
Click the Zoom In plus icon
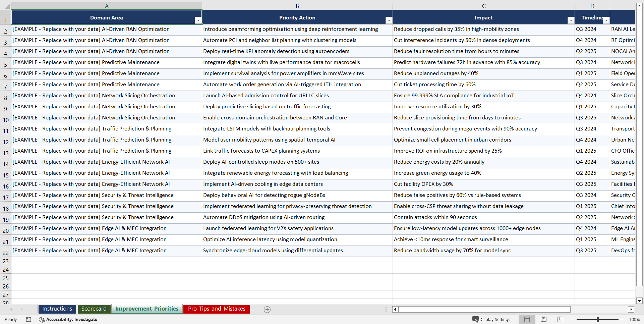(x=622, y=319)
